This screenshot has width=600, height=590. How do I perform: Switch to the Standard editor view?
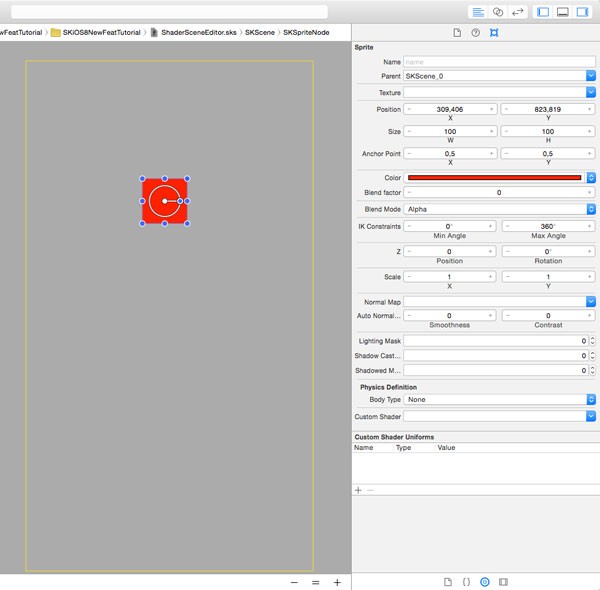pos(478,12)
